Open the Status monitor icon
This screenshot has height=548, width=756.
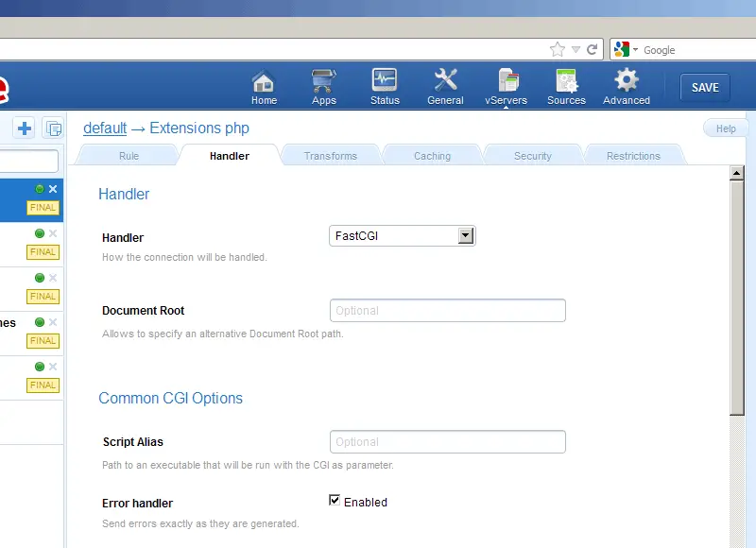click(x=385, y=87)
